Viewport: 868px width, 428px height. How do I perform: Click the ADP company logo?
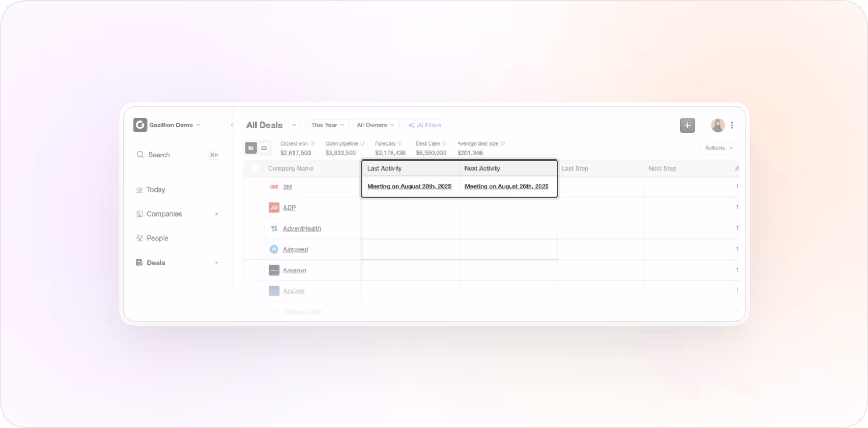tap(274, 208)
